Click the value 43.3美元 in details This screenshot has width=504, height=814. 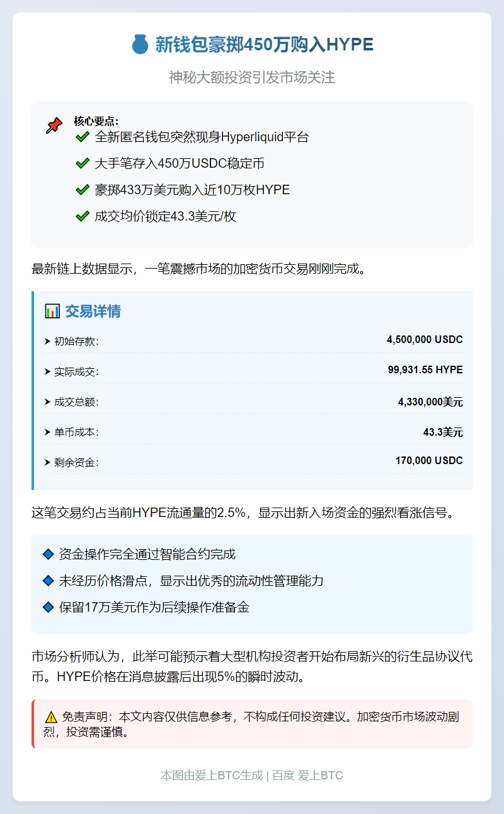point(443,433)
